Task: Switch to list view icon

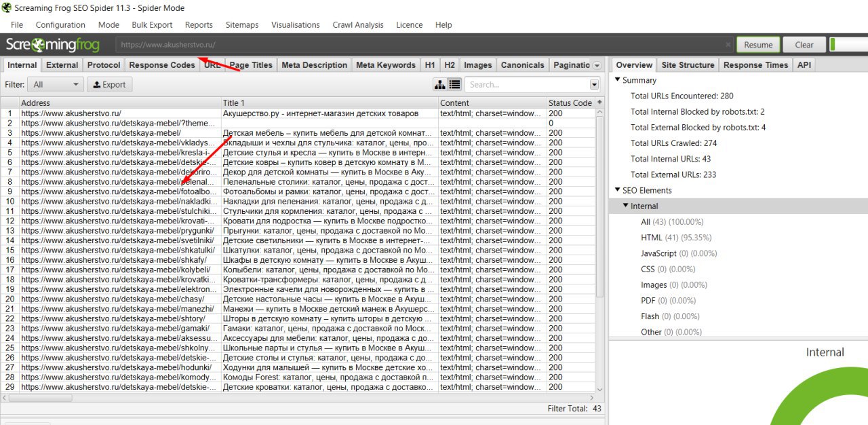Action: click(x=454, y=85)
